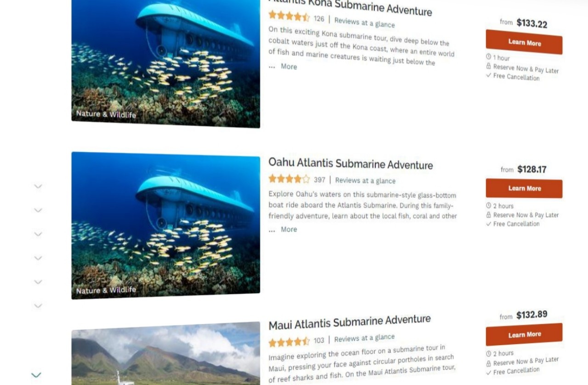This screenshot has width=588, height=385.
Task: Click the Maui mountain tour thumbnail image
Action: point(166,353)
